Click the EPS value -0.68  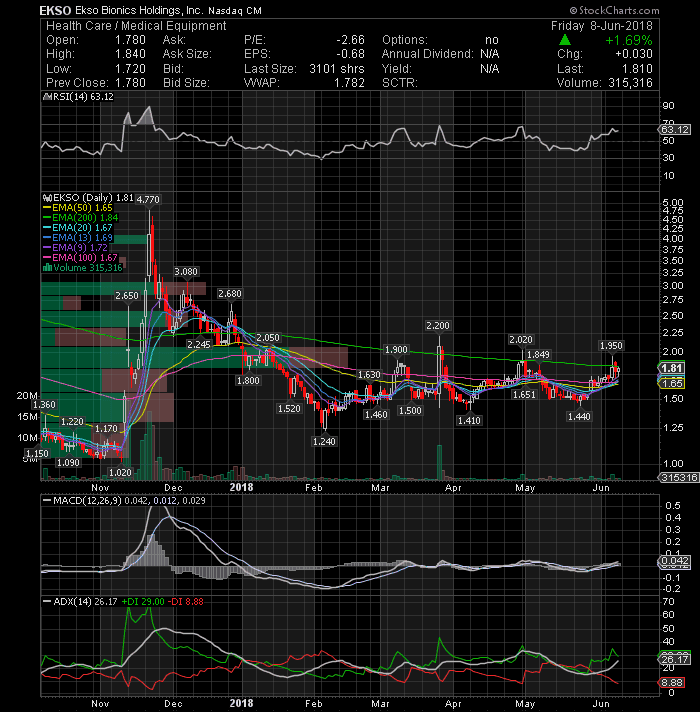(x=350, y=54)
